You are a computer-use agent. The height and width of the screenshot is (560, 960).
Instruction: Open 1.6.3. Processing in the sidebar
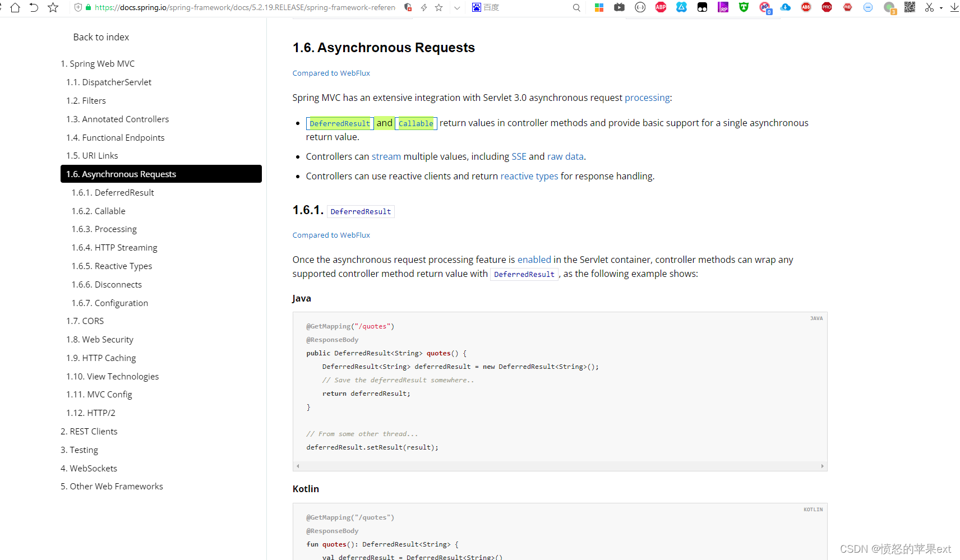(x=104, y=229)
